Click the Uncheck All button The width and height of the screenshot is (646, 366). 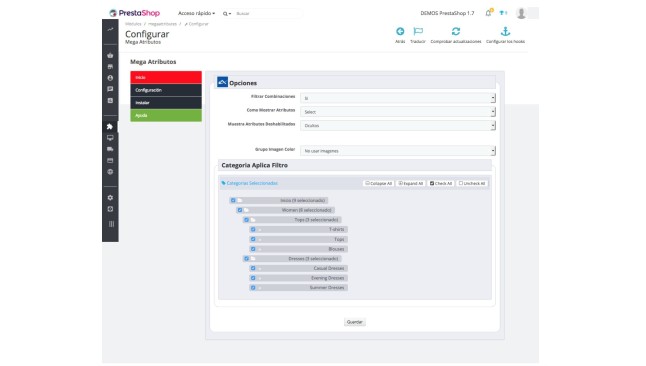click(x=472, y=183)
